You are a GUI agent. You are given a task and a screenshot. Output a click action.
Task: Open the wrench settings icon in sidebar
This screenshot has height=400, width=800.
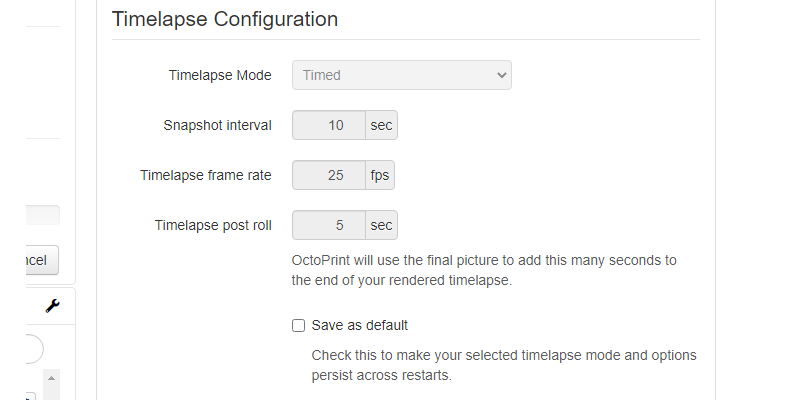point(52,306)
